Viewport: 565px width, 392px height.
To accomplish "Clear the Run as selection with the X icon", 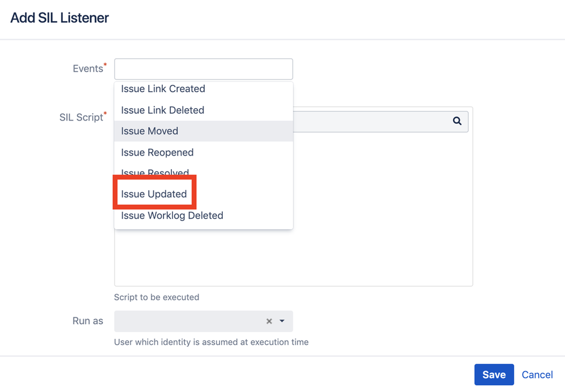I will pyautogui.click(x=269, y=321).
